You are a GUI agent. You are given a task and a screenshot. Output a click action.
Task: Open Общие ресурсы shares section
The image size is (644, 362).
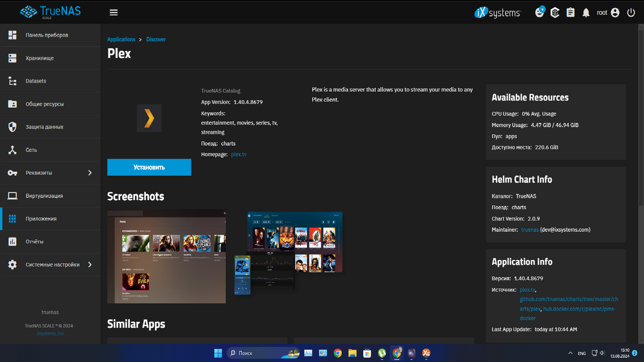click(x=50, y=104)
